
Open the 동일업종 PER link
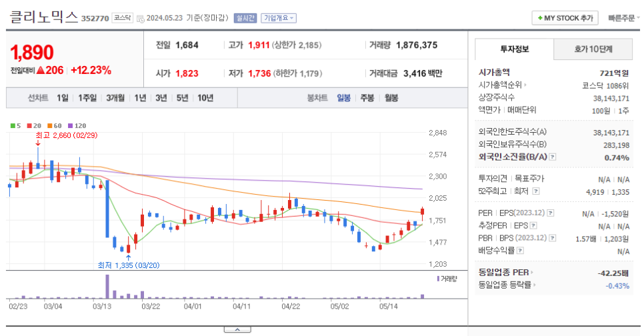point(505,272)
